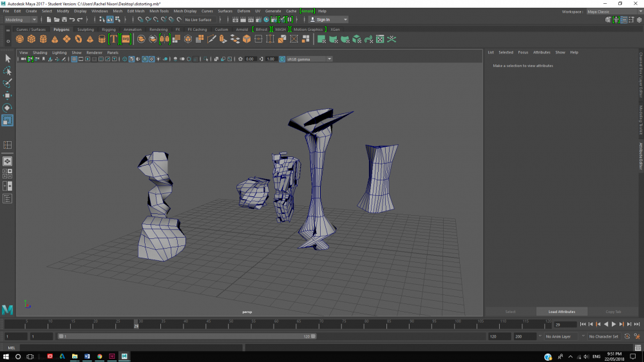Click the animation range slider bar

[187, 336]
